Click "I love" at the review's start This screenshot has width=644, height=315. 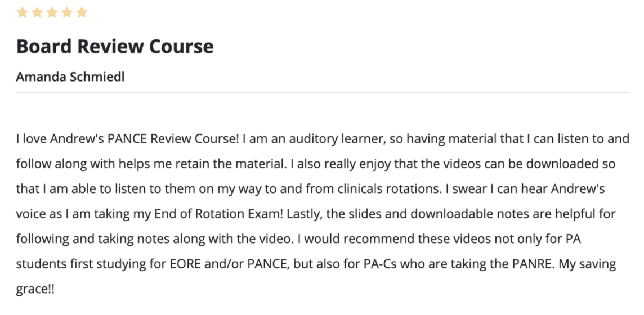32,139
